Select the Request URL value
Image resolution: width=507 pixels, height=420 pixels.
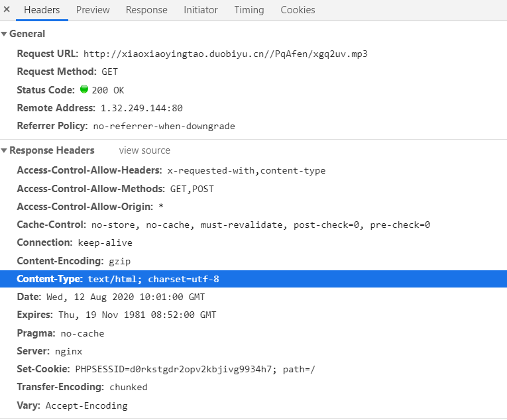pos(225,54)
